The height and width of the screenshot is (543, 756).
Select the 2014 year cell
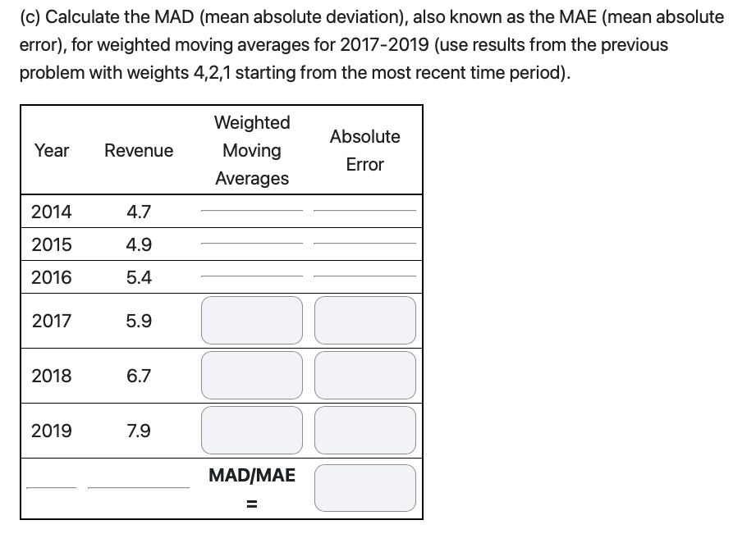pos(51,211)
